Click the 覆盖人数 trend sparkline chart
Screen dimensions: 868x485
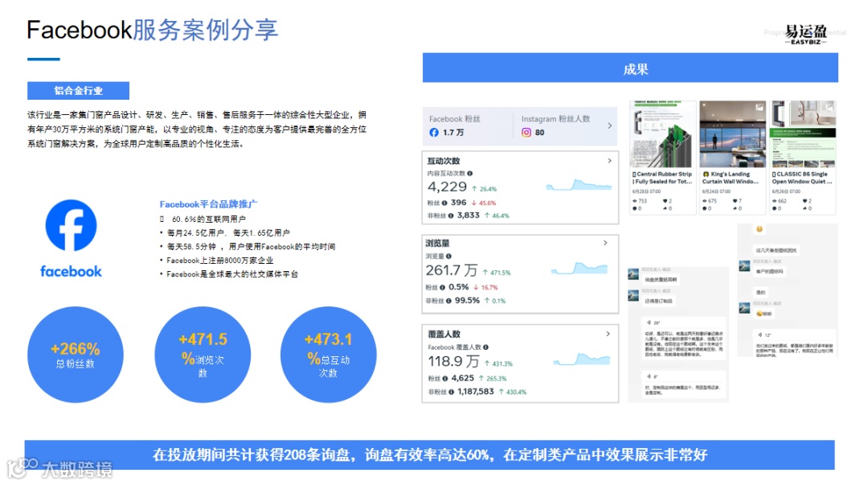[582, 360]
